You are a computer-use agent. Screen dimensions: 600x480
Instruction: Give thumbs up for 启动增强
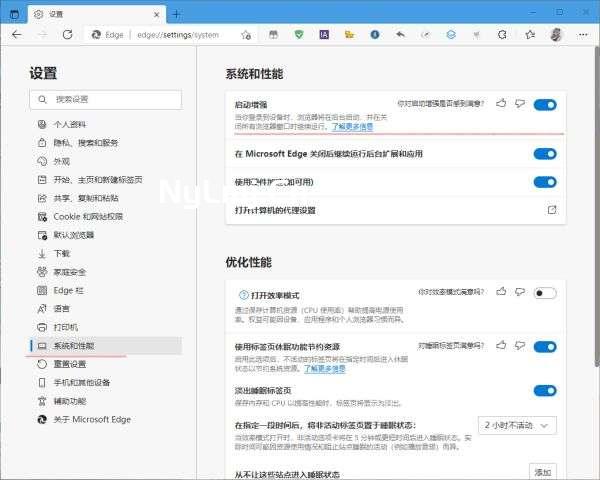[x=501, y=103]
